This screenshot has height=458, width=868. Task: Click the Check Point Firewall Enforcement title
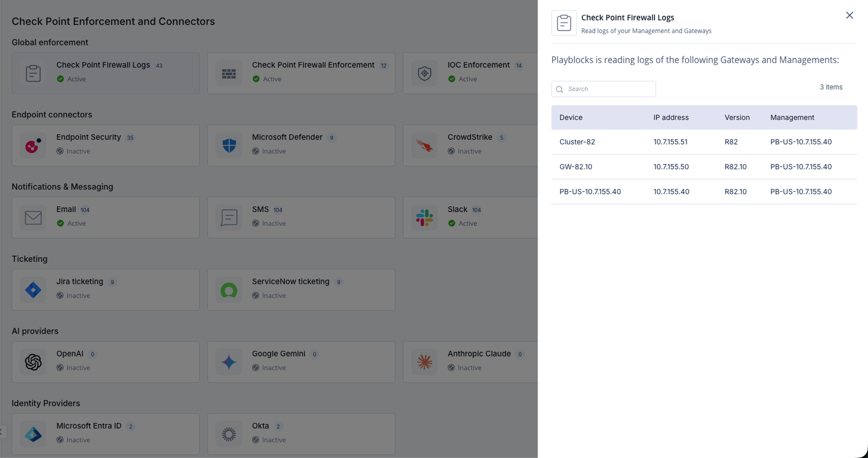[313, 65]
